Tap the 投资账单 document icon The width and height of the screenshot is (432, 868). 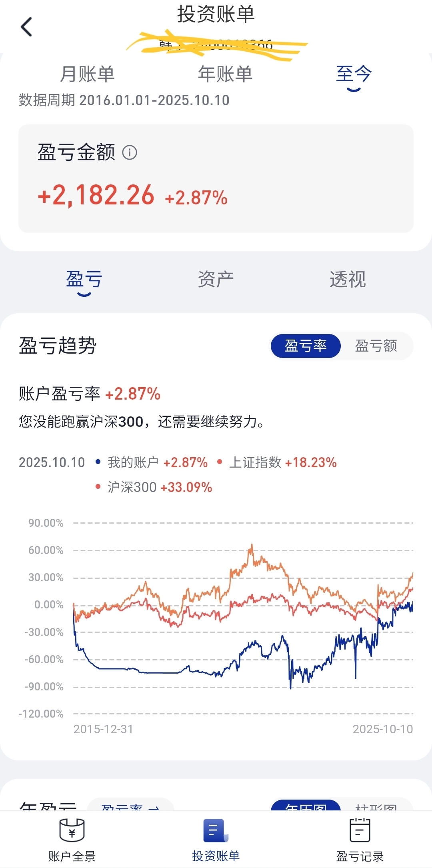point(216,830)
